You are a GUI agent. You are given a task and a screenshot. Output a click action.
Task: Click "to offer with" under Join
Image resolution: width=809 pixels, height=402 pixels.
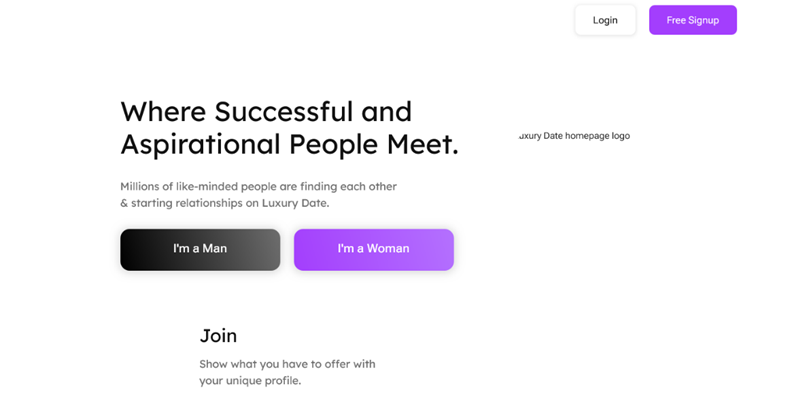(344, 364)
